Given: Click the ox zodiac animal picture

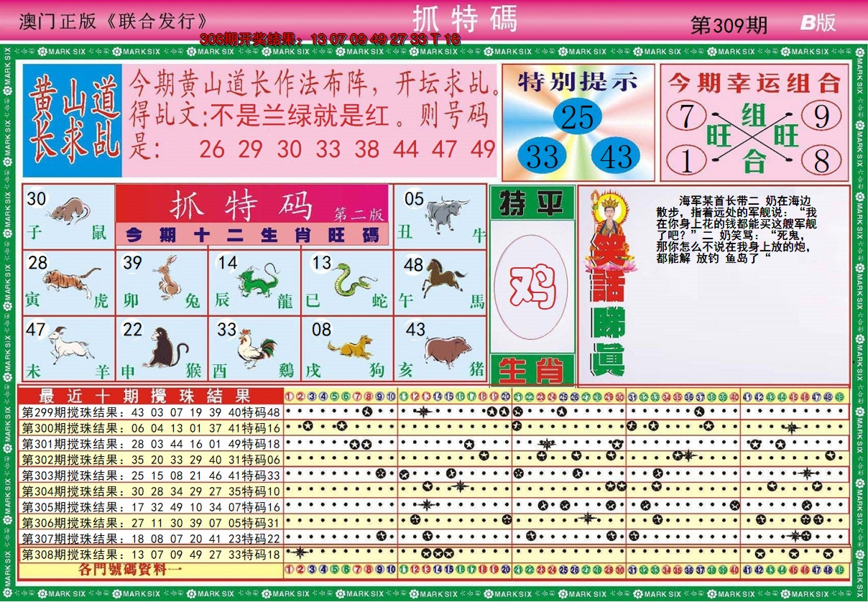Looking at the screenshot, I should click(448, 212).
